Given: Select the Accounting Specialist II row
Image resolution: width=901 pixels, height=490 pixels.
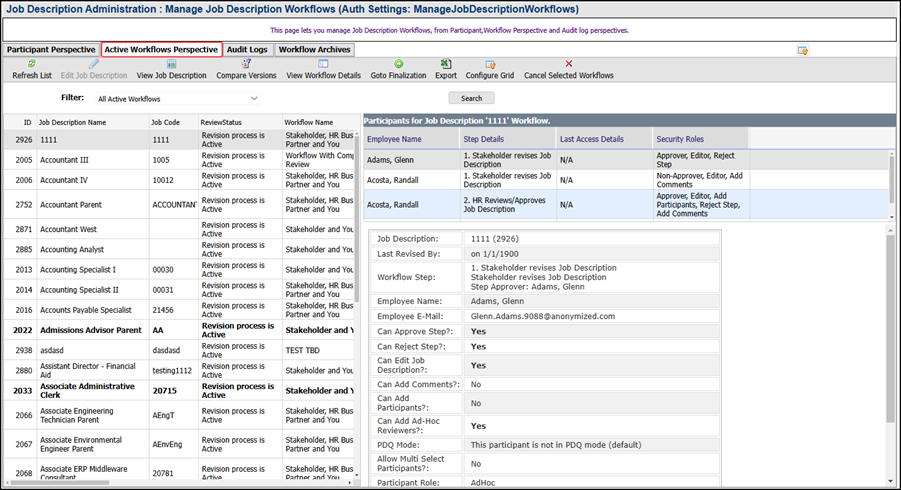Looking at the screenshot, I should pos(179,290).
